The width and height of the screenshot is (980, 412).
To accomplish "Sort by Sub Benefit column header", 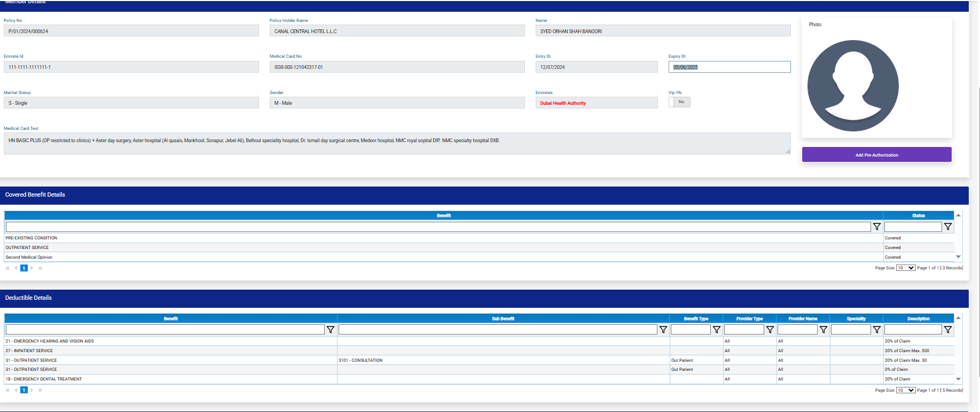I will tap(503, 318).
